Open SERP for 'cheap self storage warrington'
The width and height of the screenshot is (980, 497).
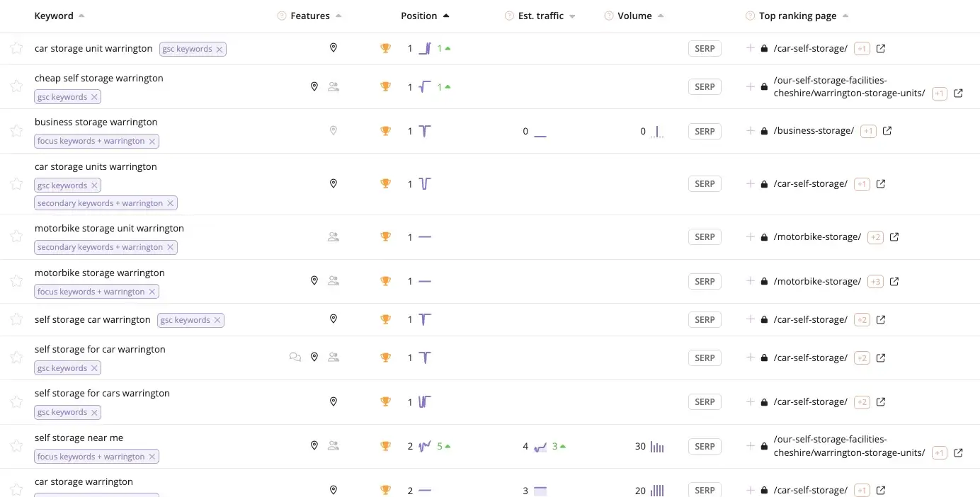click(705, 87)
